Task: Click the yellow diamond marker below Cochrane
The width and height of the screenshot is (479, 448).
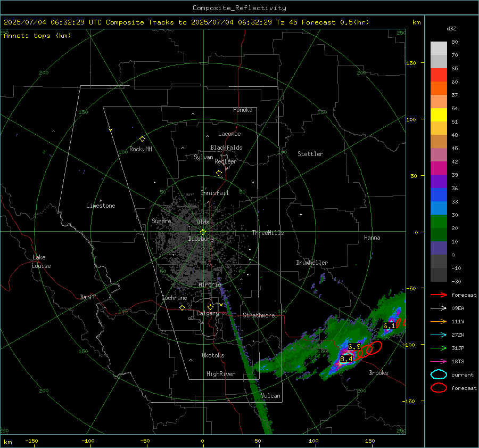Action: point(182,307)
